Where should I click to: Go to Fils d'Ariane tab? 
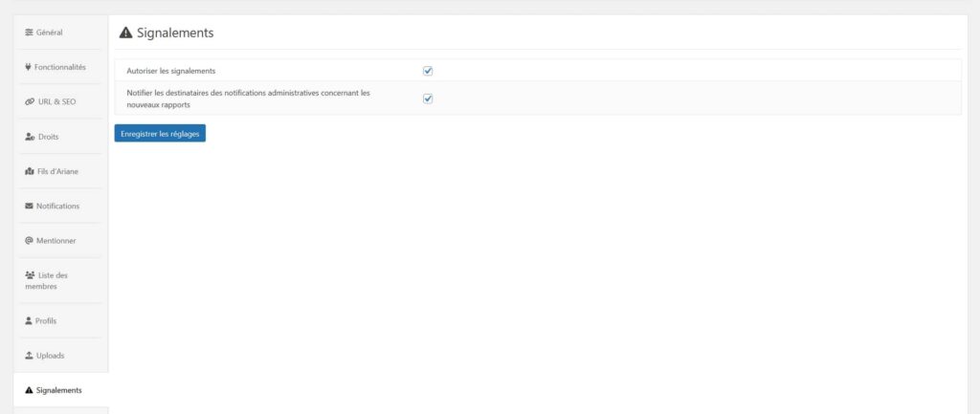click(60, 171)
